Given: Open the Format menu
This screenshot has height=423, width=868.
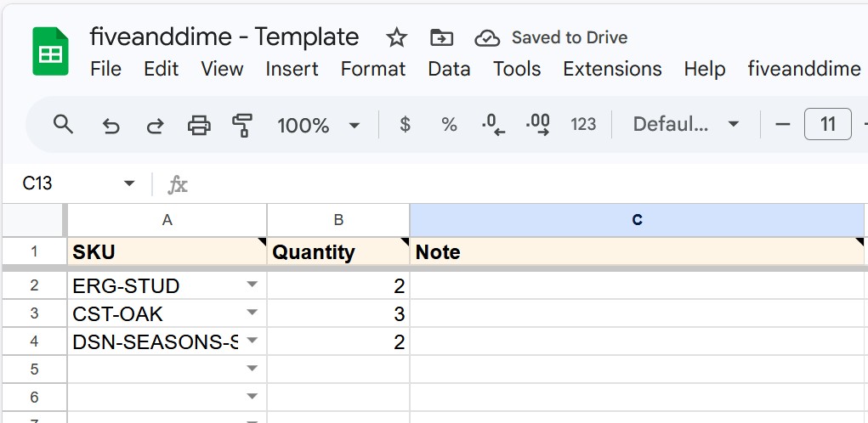Looking at the screenshot, I should (373, 69).
